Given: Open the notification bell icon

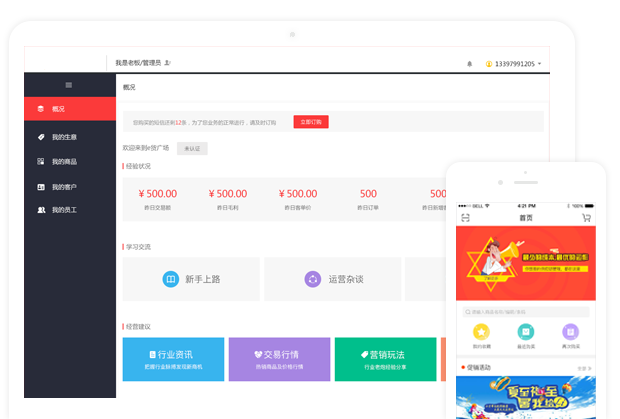Looking at the screenshot, I should 470,63.
